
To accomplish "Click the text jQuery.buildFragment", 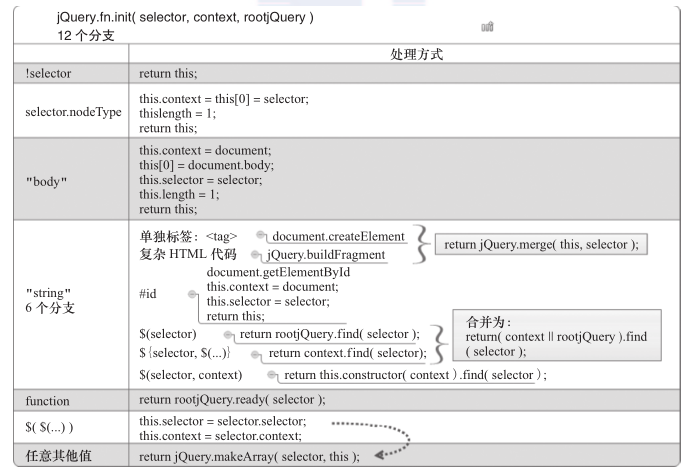I will 326,255.
